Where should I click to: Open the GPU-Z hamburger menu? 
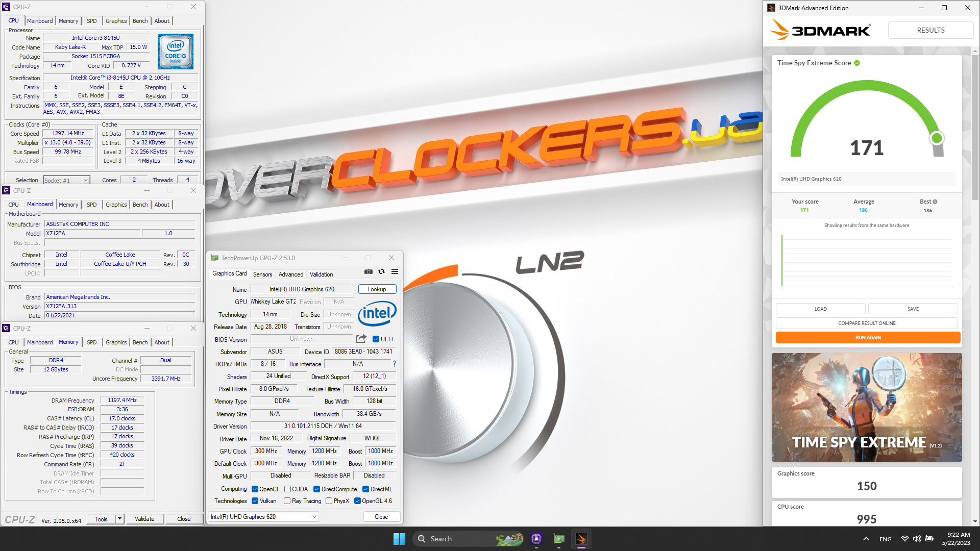click(x=395, y=272)
